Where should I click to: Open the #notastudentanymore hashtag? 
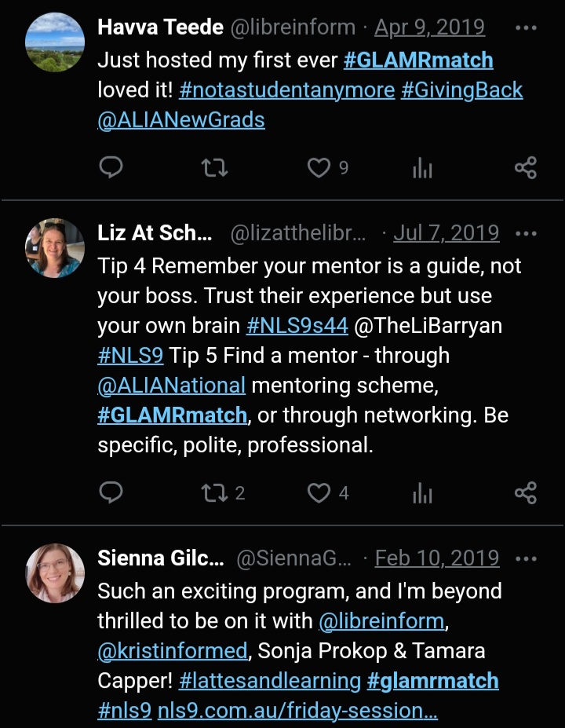click(286, 90)
